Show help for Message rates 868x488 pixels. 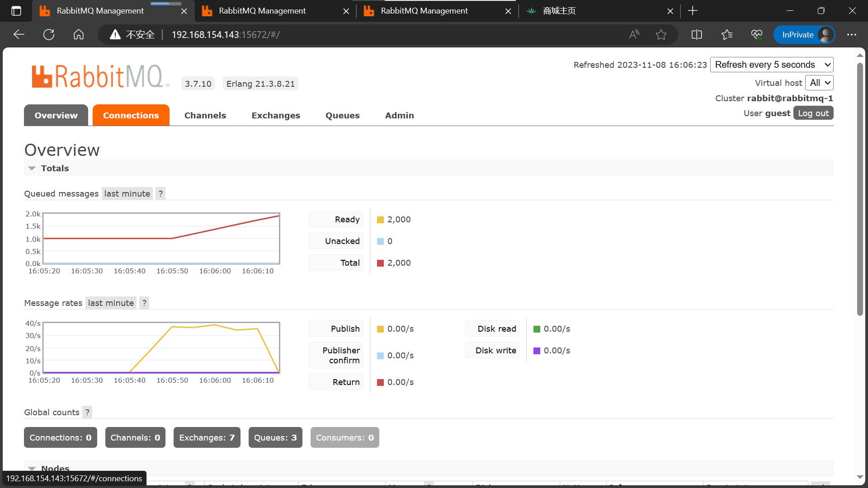[144, 303]
